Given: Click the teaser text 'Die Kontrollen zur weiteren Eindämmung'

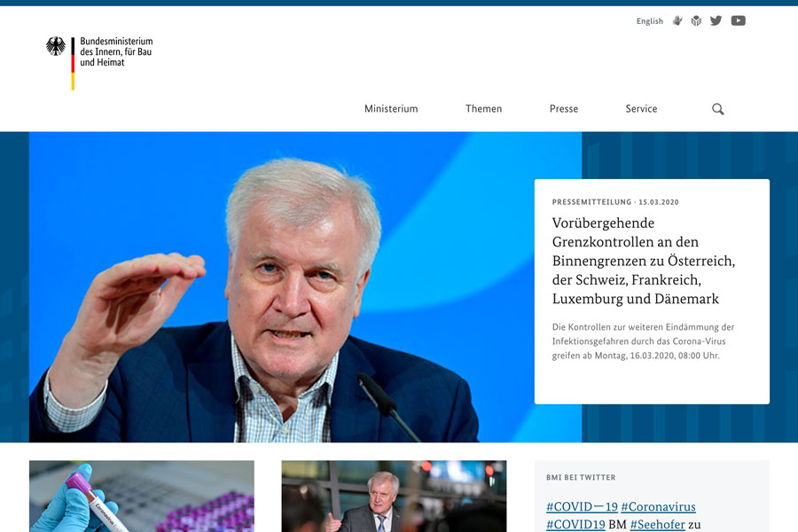Looking at the screenshot, I should click(x=644, y=341).
